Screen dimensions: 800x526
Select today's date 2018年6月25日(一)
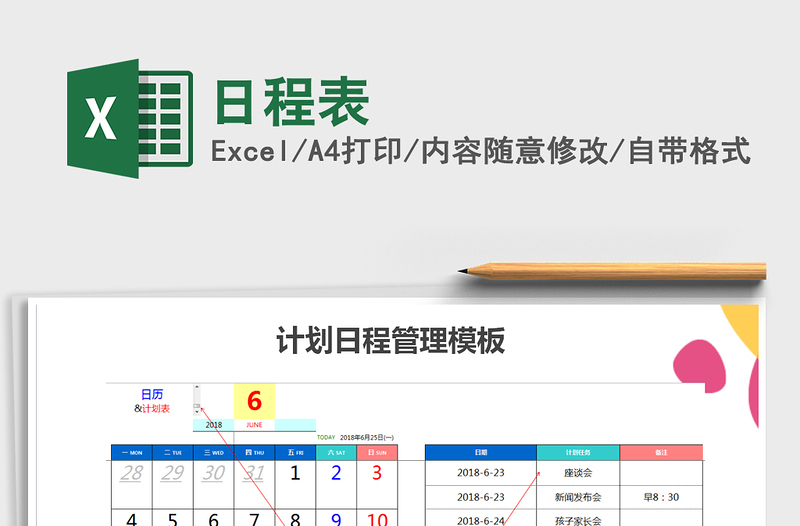pos(367,437)
